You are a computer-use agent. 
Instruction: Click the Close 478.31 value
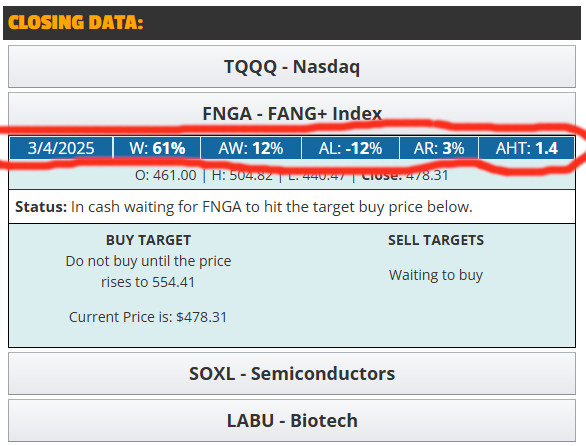[405, 175]
